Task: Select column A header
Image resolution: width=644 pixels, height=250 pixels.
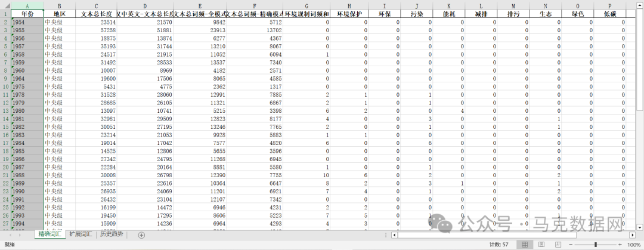Action: (27, 6)
